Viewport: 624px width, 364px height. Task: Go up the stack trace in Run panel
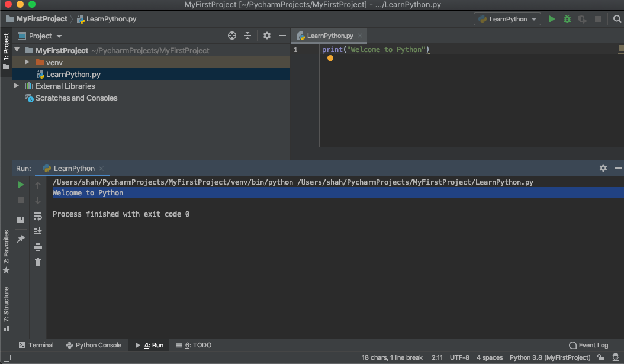38,185
